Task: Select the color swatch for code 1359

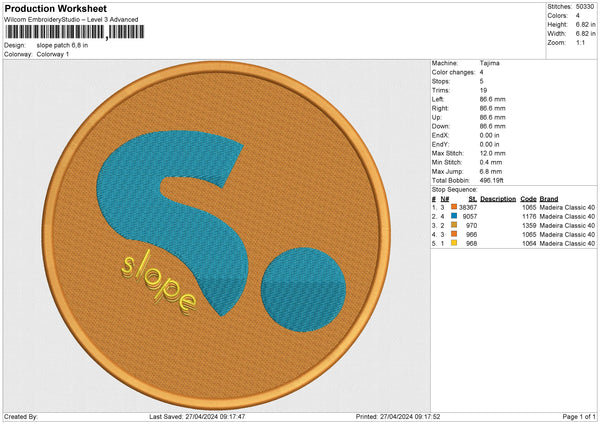Action: [x=453, y=225]
